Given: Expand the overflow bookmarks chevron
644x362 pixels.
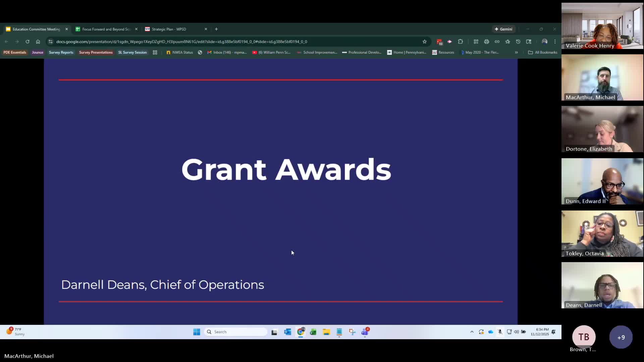Looking at the screenshot, I should coord(516,52).
